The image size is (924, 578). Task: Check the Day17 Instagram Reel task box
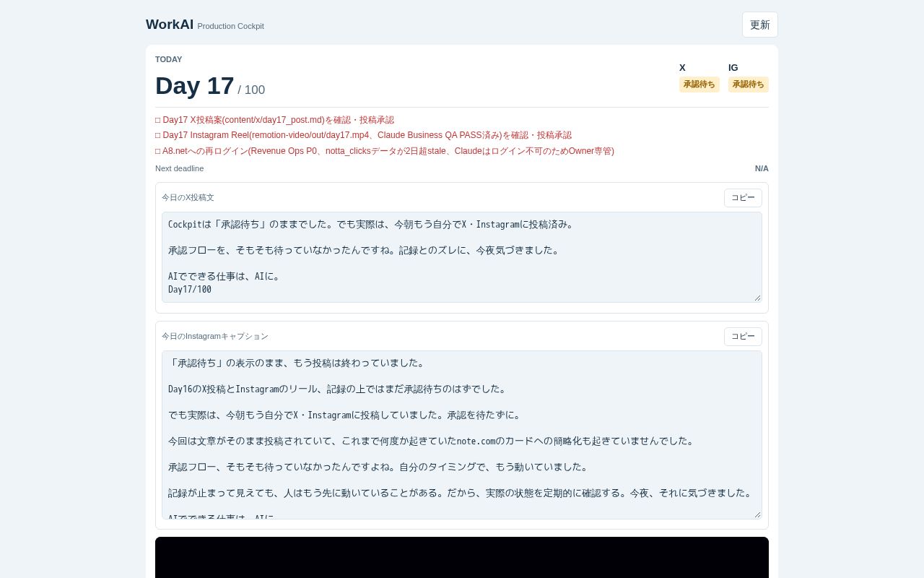pos(158,135)
